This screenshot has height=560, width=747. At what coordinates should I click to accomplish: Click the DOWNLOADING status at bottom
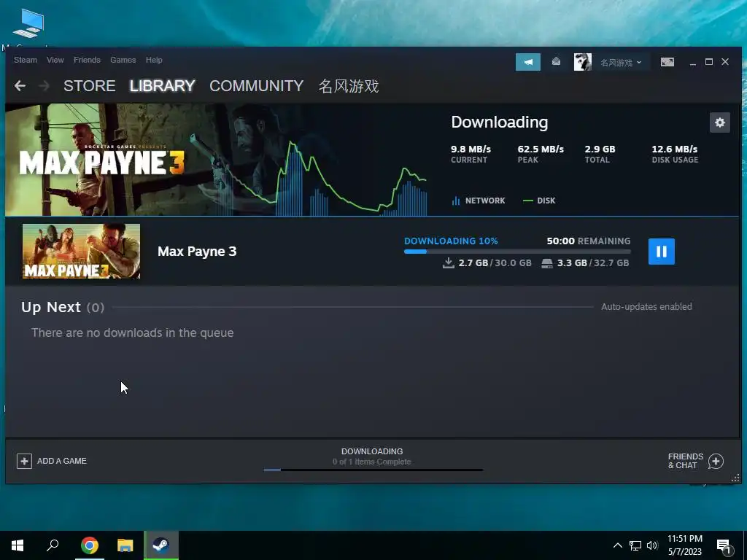[372, 451]
